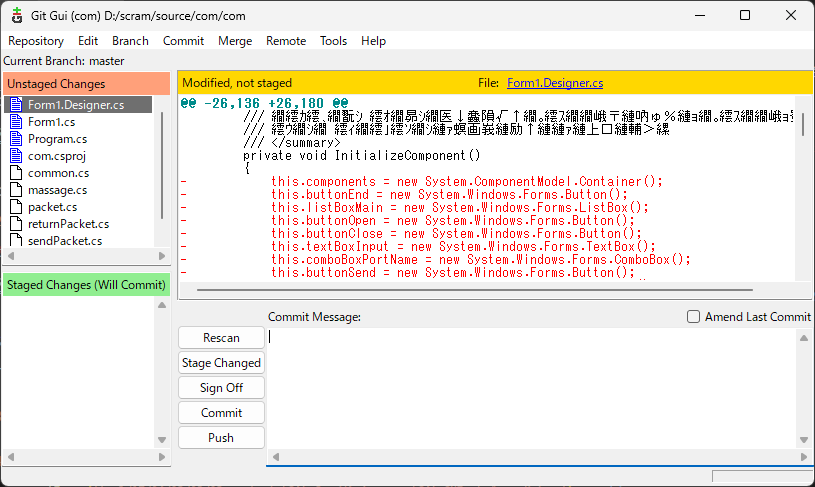Select sendPacket.cs file name
This screenshot has width=815, height=487.
(65, 241)
